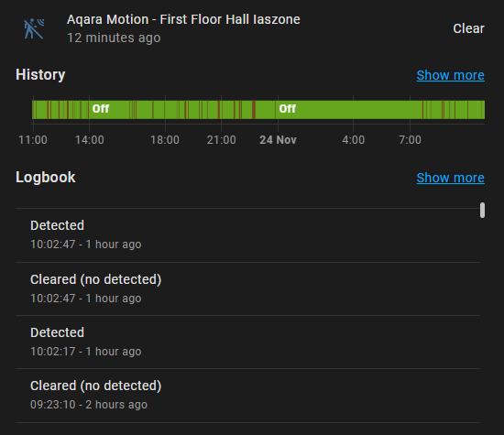The height and width of the screenshot is (435, 504).
Task: Open the Cleared entry at 09:23:10
Action: pos(247,395)
